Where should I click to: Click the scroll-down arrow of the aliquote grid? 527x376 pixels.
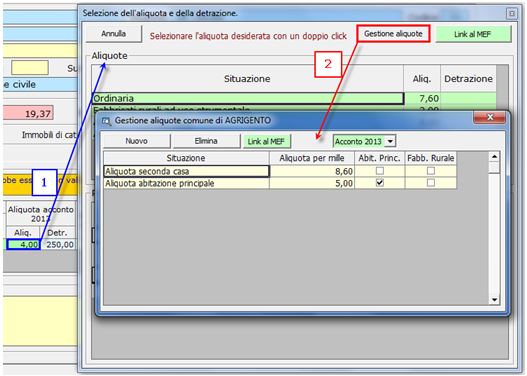point(494,300)
